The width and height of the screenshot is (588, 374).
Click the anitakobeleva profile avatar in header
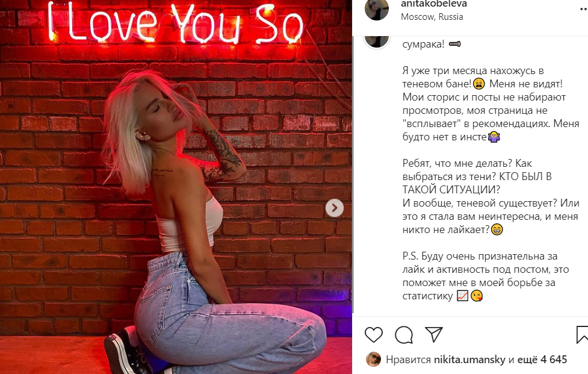point(377,9)
